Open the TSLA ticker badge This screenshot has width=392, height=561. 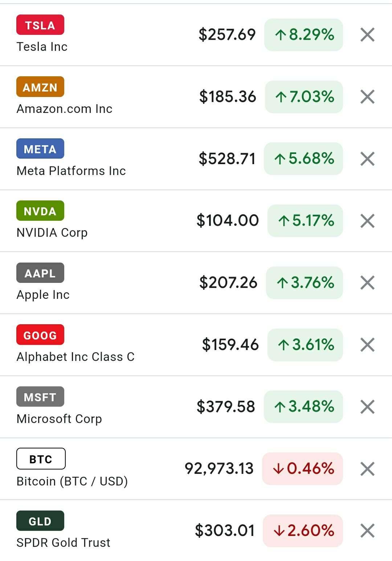pos(40,25)
